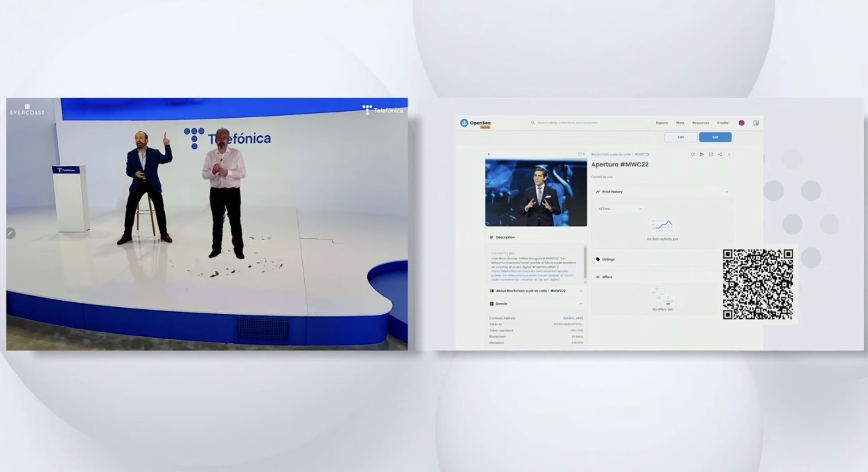
Task: Click the Listings tag icon
Action: (598, 259)
